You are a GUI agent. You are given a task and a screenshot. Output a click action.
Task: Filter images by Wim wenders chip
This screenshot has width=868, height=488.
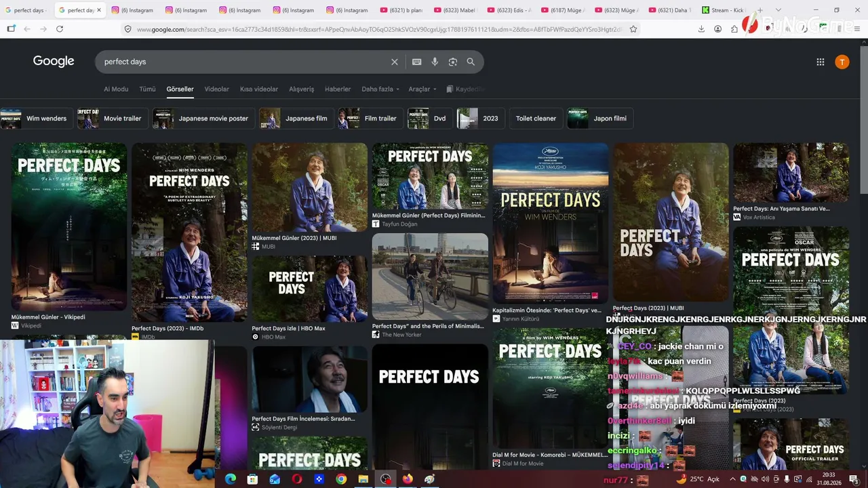[36, 119]
